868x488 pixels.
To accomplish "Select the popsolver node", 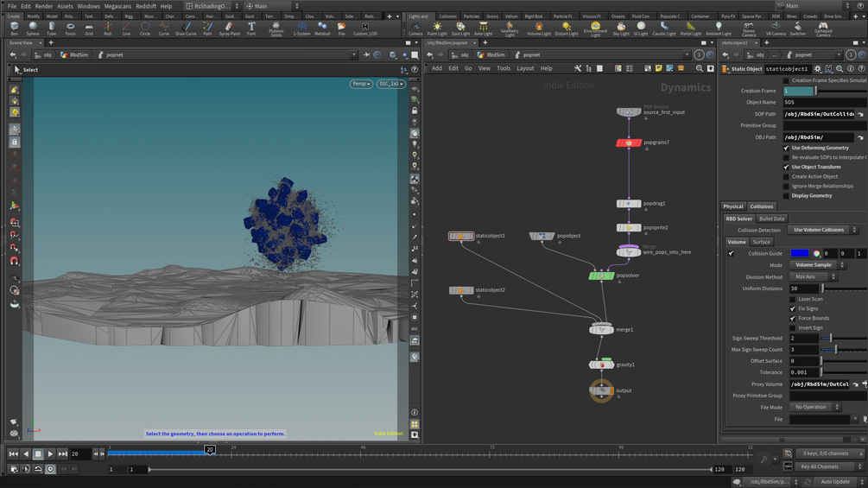I will click(x=602, y=276).
